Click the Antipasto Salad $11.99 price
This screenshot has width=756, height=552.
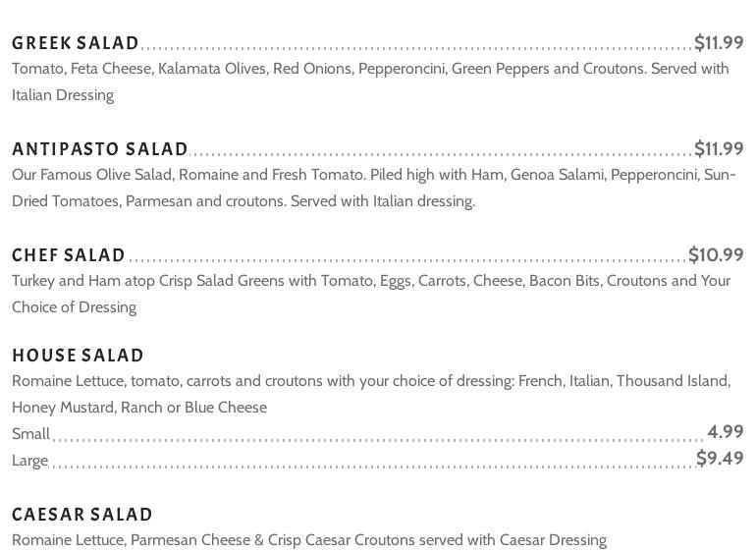click(718, 148)
